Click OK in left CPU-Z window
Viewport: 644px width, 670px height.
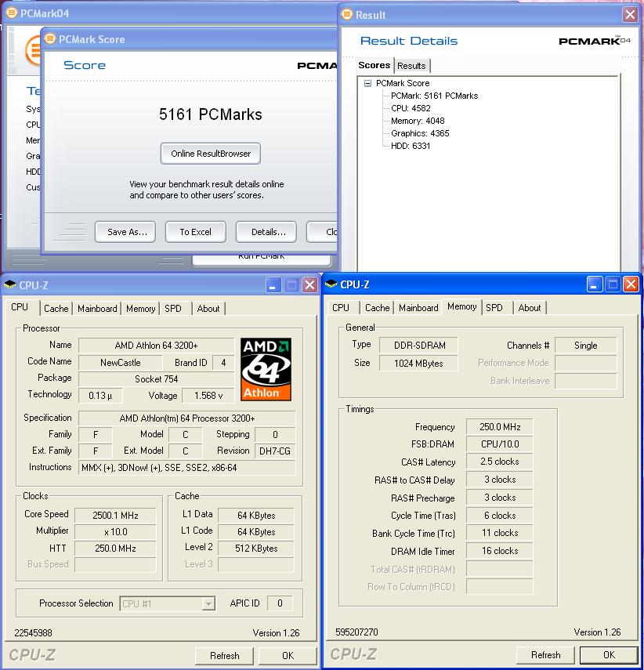tap(288, 655)
